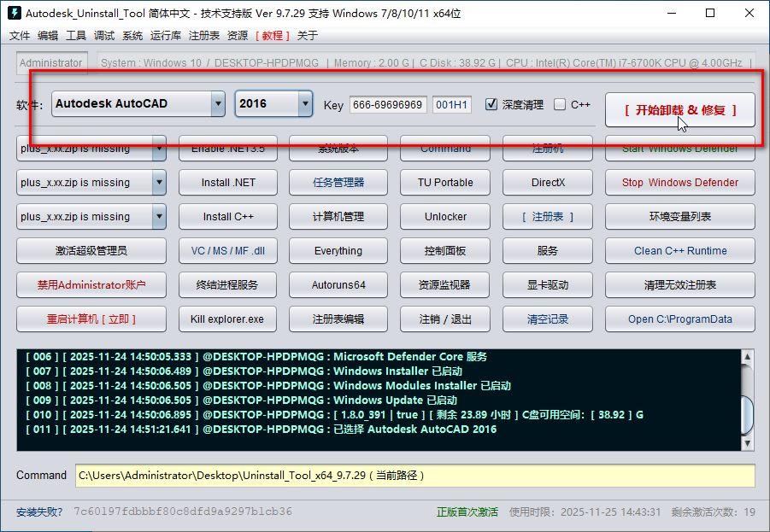Click 注销 / 退出 button
770x532 pixels.
click(445, 319)
